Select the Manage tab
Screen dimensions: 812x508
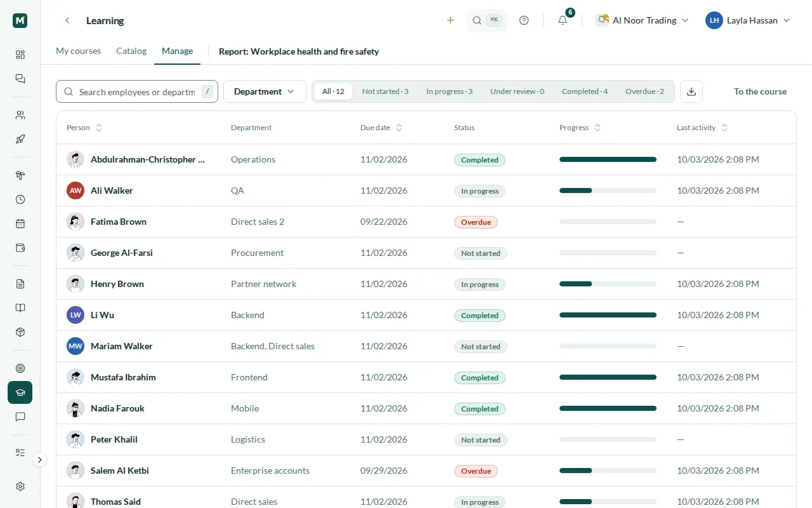177,51
